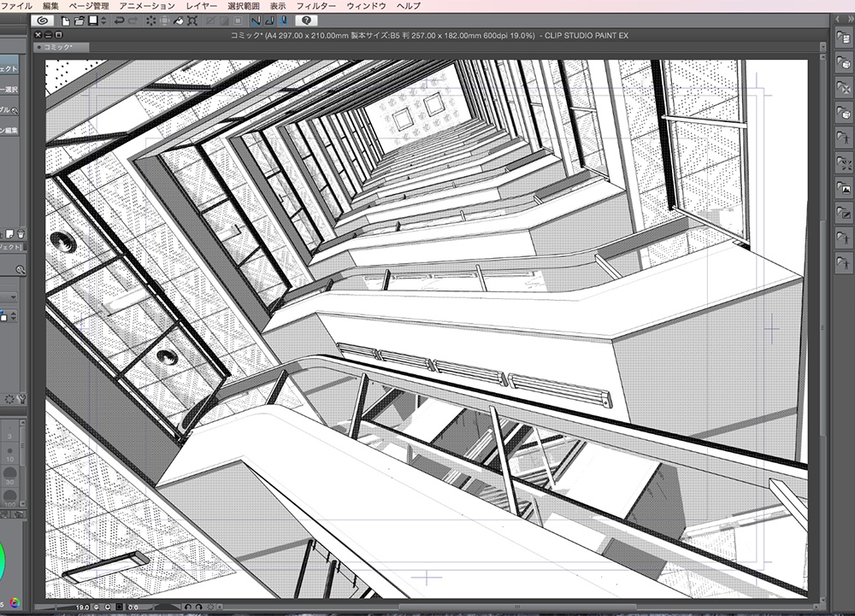
Task: Open the material palette with list icon
Action: pos(844,37)
